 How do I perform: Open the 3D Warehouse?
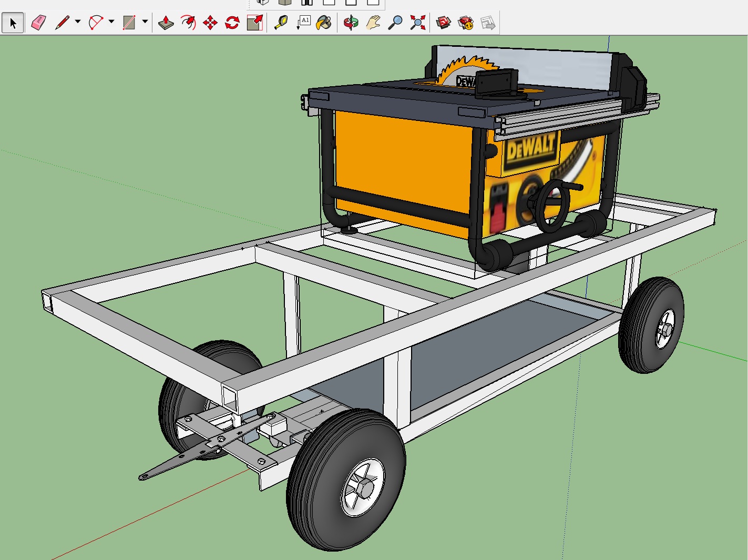click(x=444, y=23)
